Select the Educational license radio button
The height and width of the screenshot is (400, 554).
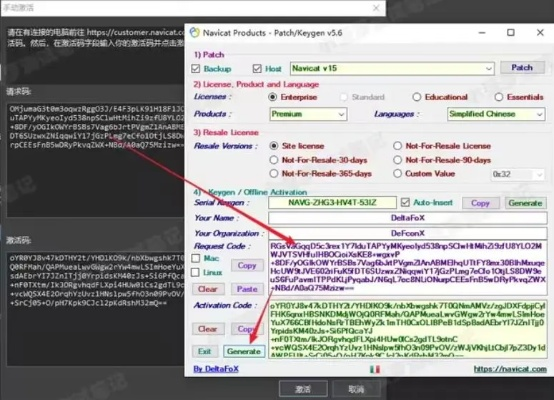coord(417,97)
